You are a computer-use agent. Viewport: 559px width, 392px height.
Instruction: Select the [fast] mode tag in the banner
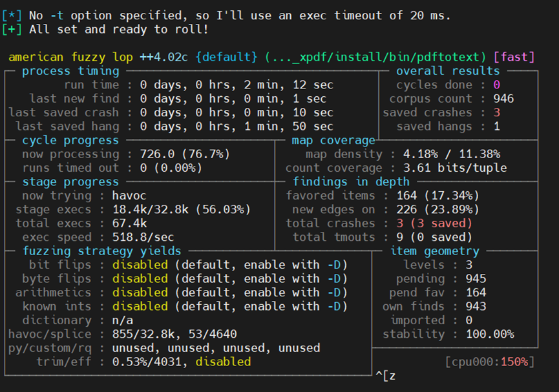tap(514, 57)
